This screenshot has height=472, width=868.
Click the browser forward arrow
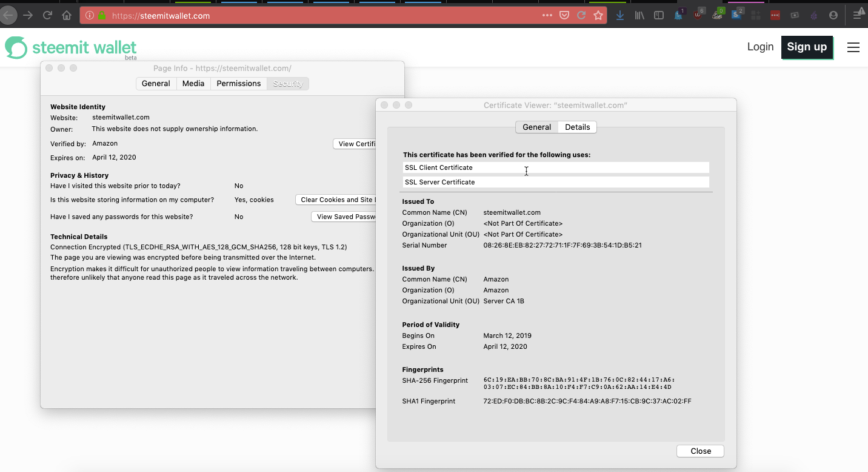pos(28,15)
